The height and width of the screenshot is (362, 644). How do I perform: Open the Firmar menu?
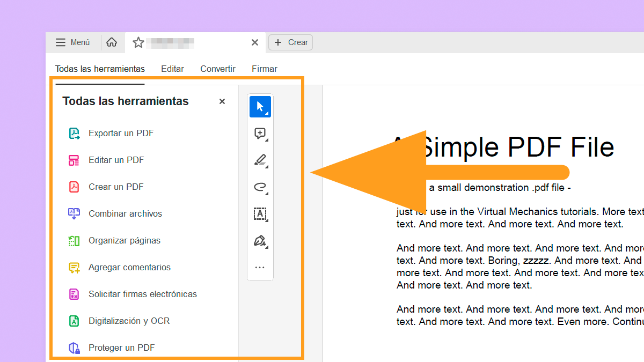tap(264, 69)
